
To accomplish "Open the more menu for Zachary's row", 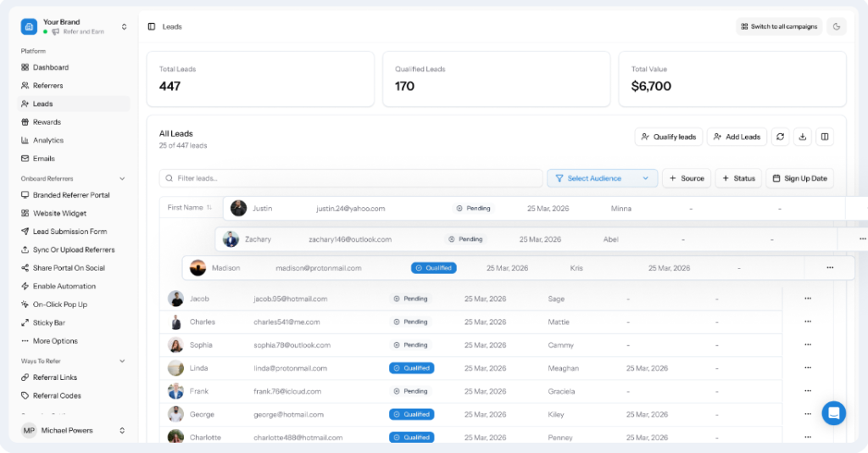I will [x=862, y=239].
